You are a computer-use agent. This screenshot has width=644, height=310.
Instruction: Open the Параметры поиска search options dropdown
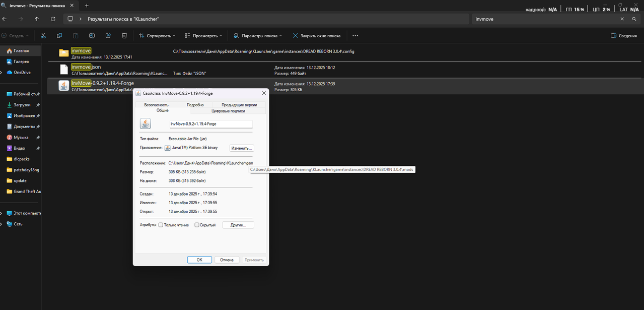pyautogui.click(x=258, y=36)
